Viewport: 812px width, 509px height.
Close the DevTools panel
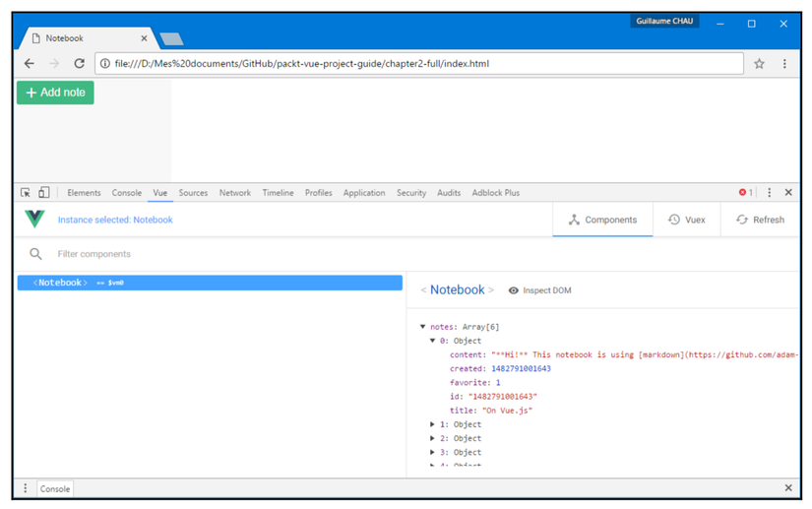tap(788, 193)
